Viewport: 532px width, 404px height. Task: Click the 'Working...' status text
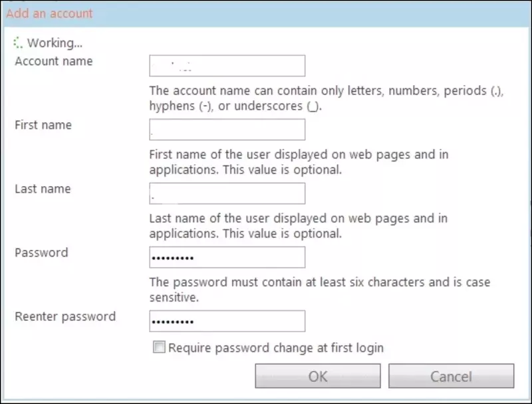coord(55,43)
